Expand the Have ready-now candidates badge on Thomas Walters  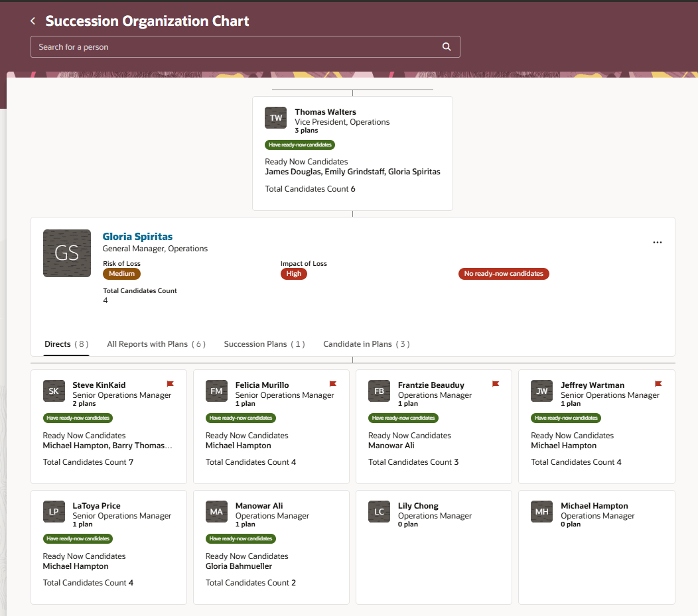[299, 145]
